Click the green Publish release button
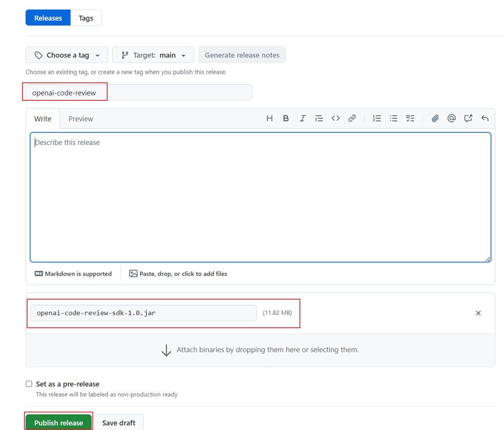The height and width of the screenshot is (430, 504). [59, 423]
